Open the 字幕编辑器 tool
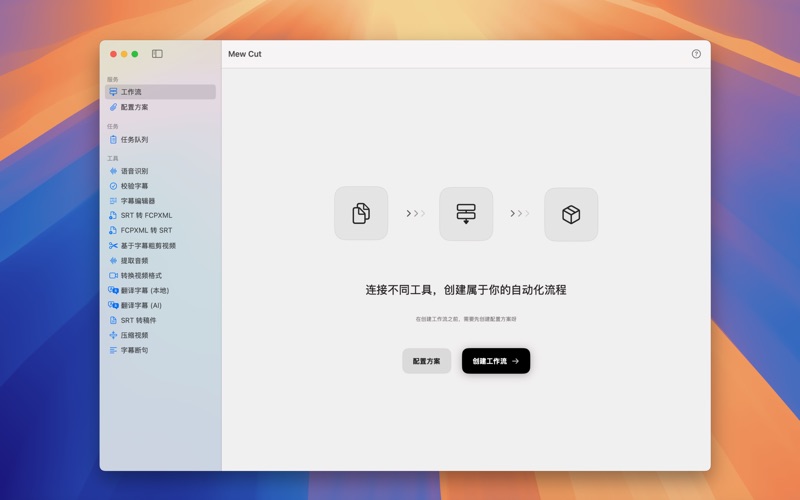This screenshot has height=500, width=800. point(160,201)
